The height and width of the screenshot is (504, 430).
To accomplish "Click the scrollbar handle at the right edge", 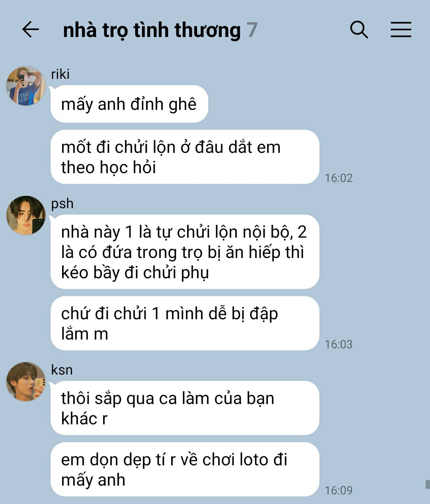I will [428, 484].
